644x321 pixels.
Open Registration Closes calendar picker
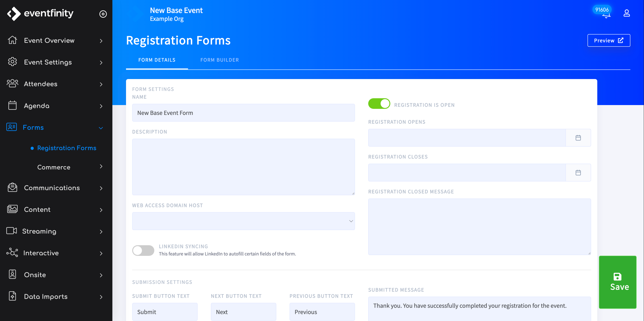click(578, 173)
